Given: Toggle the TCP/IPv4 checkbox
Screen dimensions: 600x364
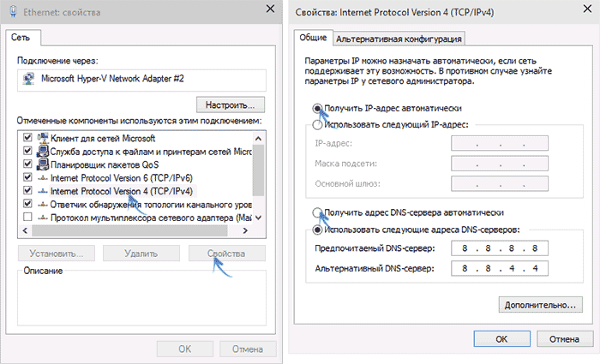Looking at the screenshot, I should coord(27,190).
